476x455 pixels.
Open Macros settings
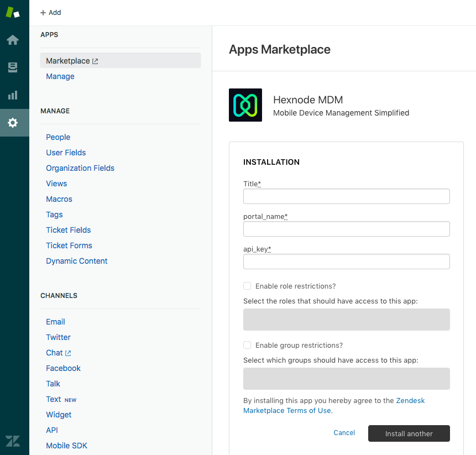[59, 199]
